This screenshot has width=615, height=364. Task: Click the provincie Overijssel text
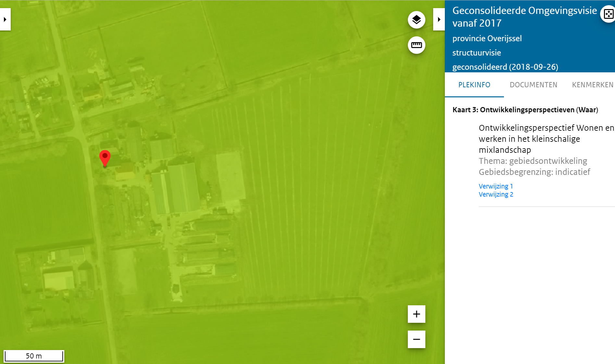pos(487,38)
